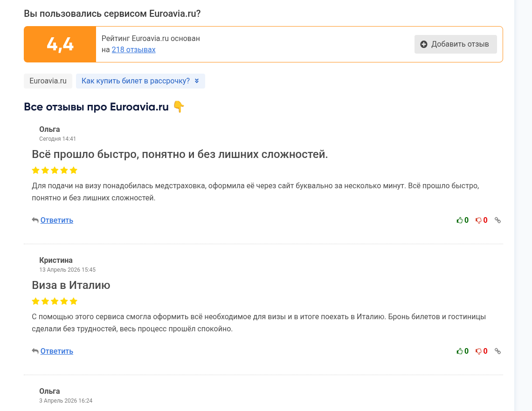Screen dimensions: 532x411
Task: Select the Euroavia.ru tab chip
Action: 48,81
